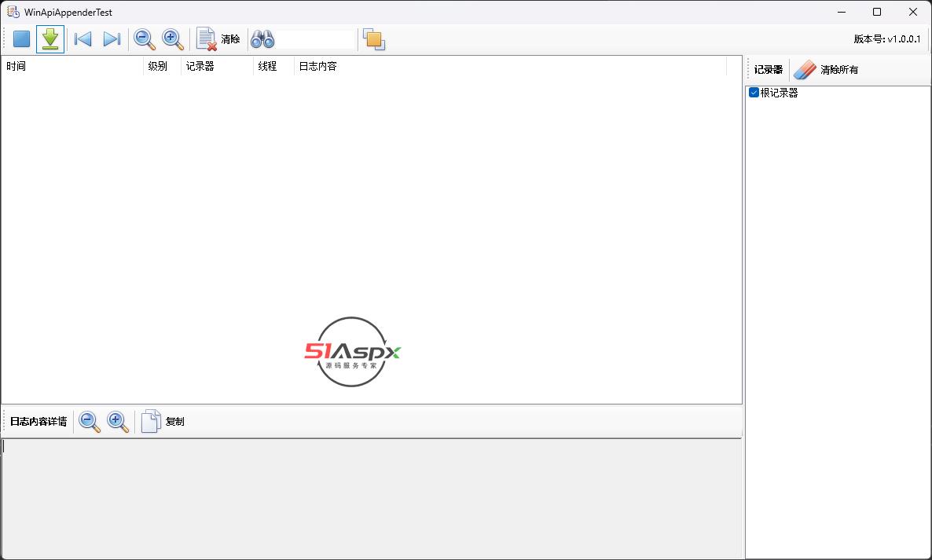Image resolution: width=932 pixels, height=560 pixels.
Task: Zoom in log detail text
Action: [118, 422]
